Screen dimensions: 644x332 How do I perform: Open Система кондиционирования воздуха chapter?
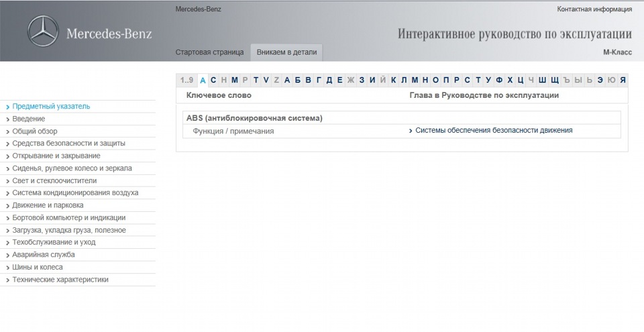[75, 192]
